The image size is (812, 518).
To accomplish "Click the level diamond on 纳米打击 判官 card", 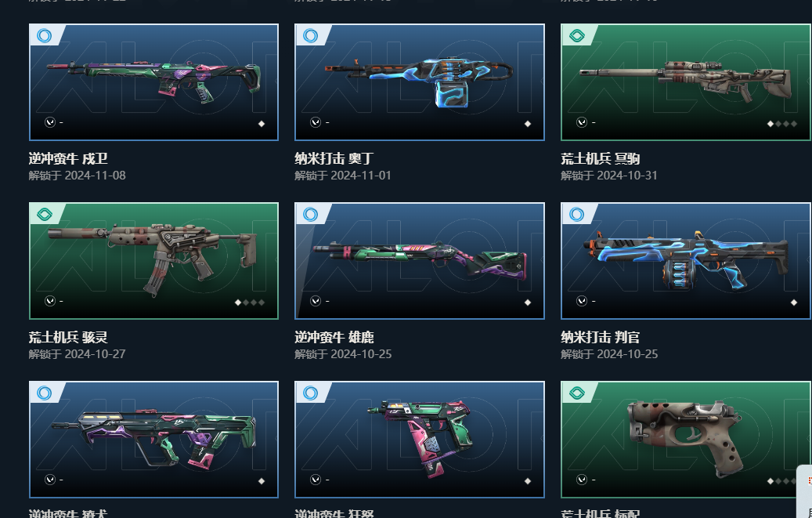I will (x=794, y=302).
